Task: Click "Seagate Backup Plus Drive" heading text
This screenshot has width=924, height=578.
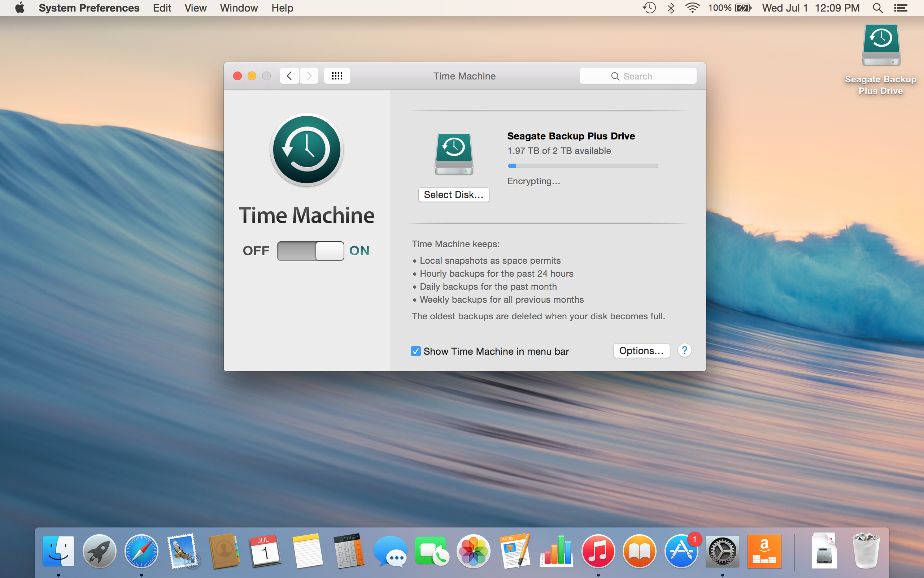Action: click(571, 136)
